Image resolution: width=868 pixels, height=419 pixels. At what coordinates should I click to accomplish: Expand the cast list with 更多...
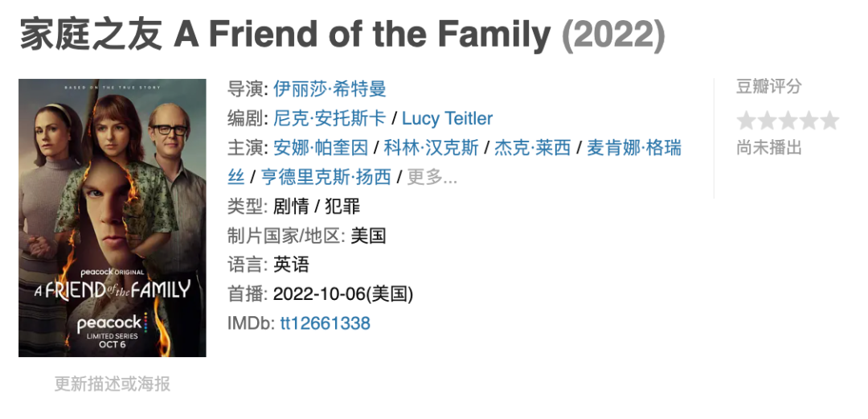(432, 177)
